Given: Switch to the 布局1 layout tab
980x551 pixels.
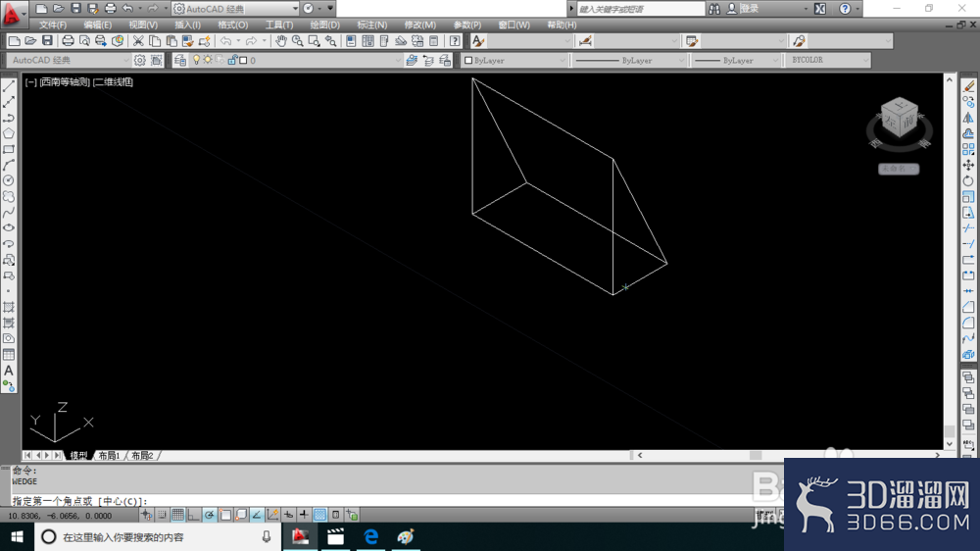Looking at the screenshot, I should [109, 455].
